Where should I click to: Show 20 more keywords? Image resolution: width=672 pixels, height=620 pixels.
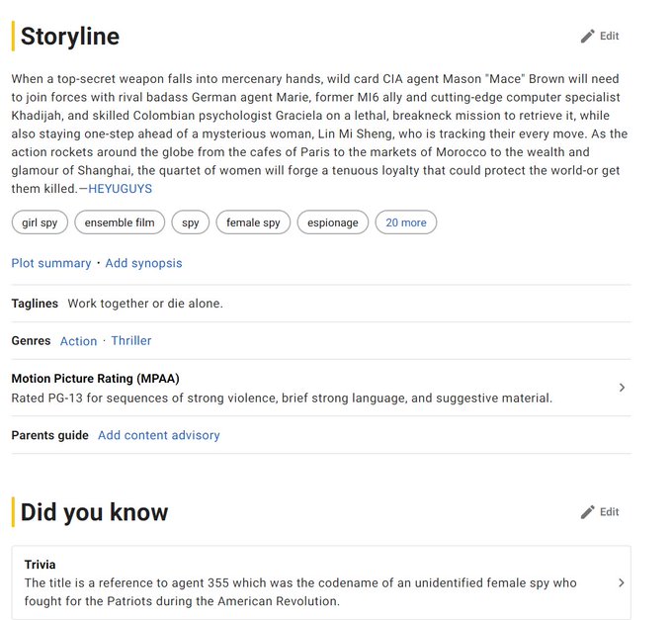(406, 222)
